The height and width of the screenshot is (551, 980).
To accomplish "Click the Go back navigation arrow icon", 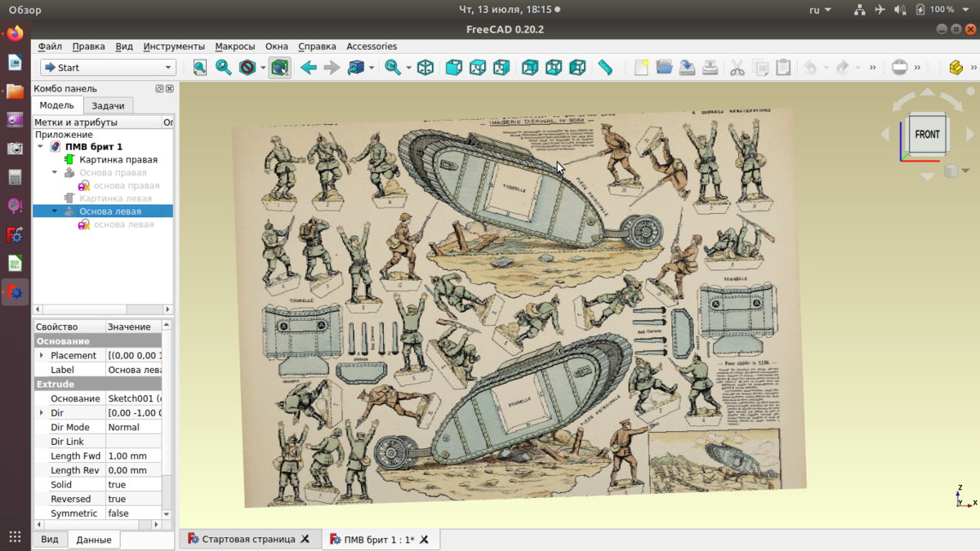I will click(x=308, y=68).
